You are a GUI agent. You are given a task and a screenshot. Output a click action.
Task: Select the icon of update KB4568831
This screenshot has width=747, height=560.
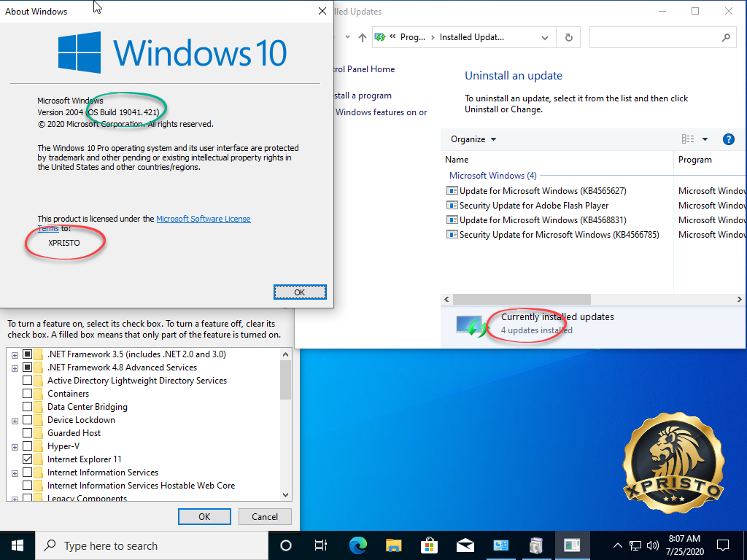coord(451,220)
